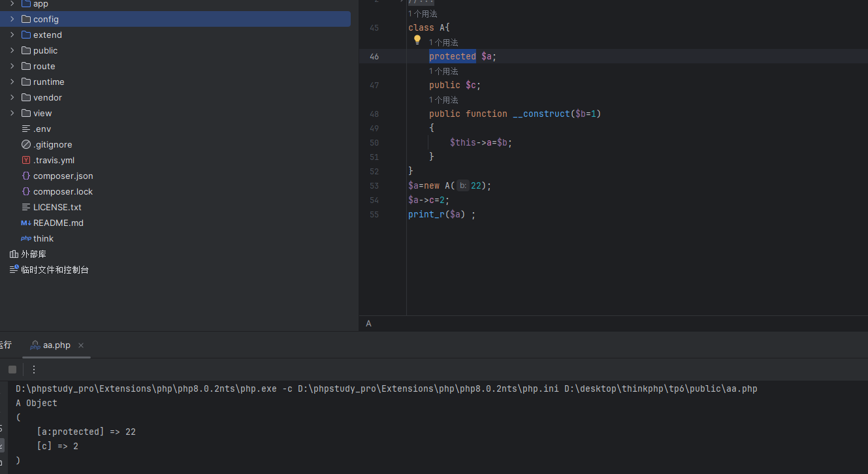868x474 pixels.
Task: Open the think PHP file
Action: (43, 238)
